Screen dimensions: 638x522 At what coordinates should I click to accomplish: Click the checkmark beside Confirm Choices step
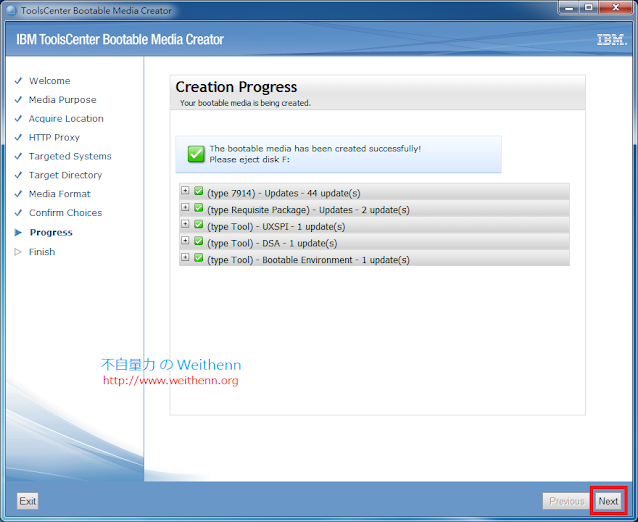(18, 213)
